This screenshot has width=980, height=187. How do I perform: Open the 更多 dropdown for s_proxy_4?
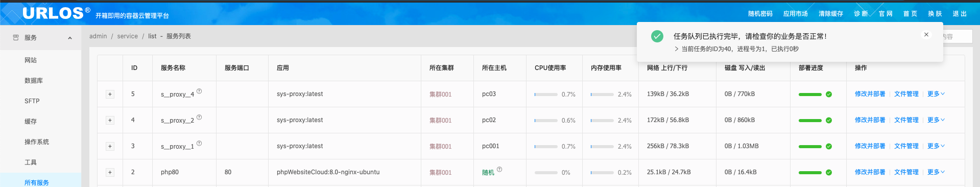point(936,94)
